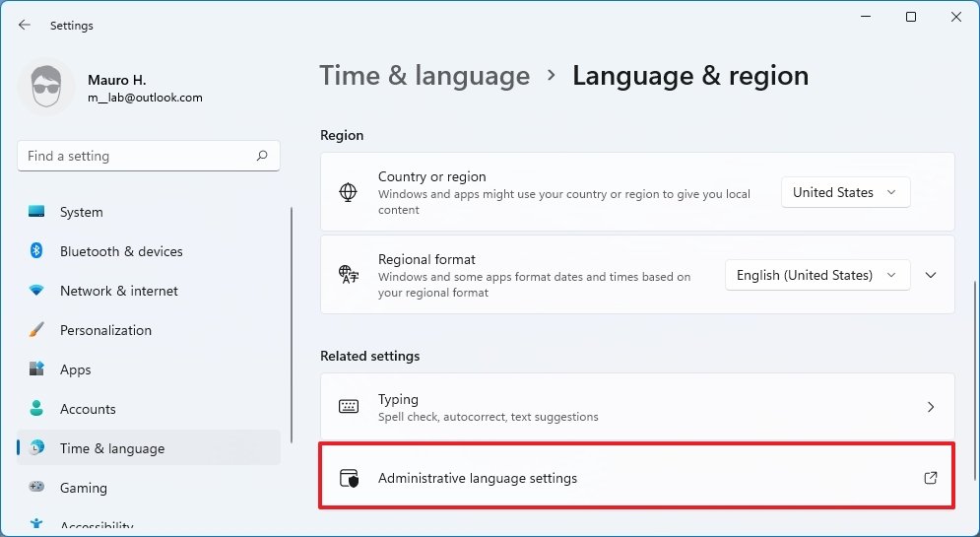Click the Accounts person icon

pyautogui.click(x=37, y=409)
